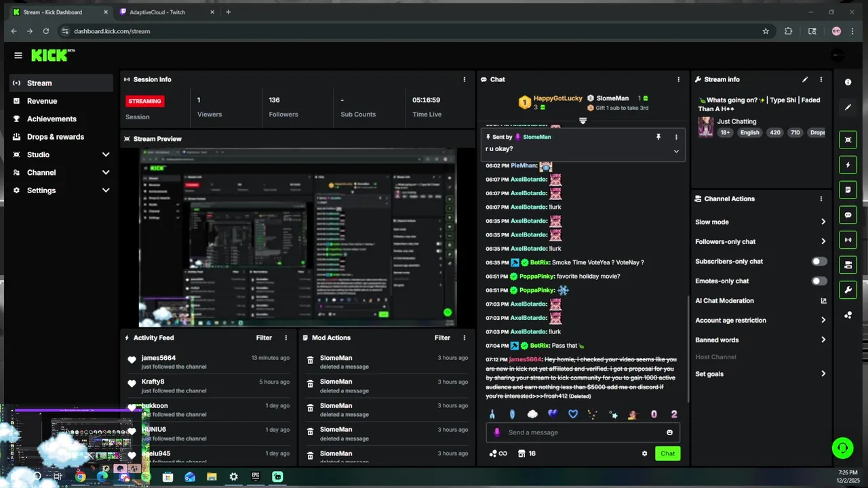Click james5664 username in chat message

526,359
